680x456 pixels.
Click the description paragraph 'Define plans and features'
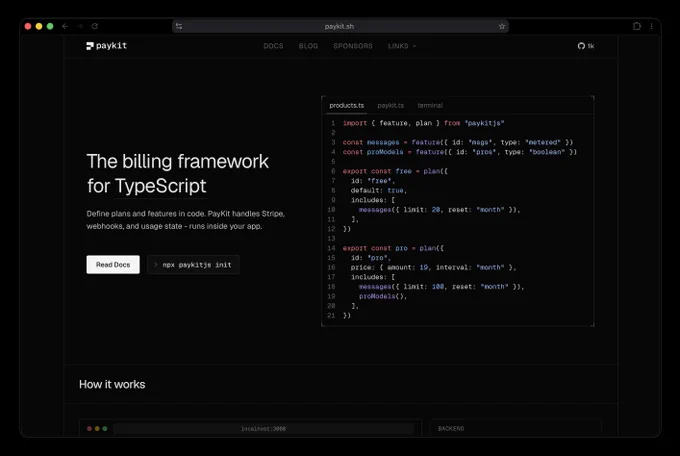click(x=186, y=220)
